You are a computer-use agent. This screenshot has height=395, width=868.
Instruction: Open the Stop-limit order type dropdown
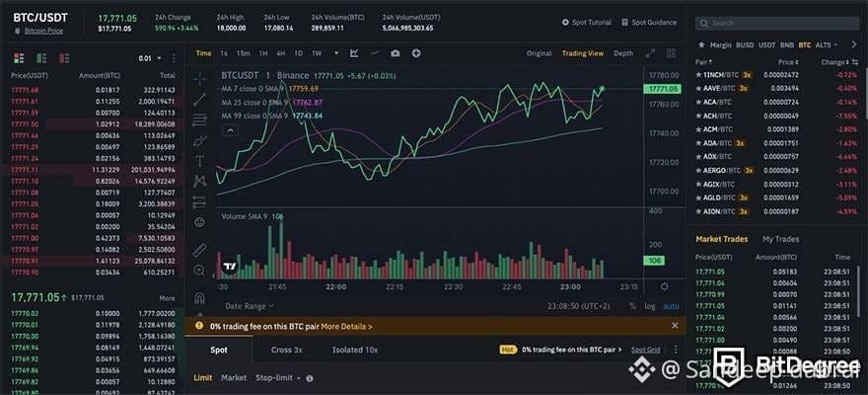point(277,378)
